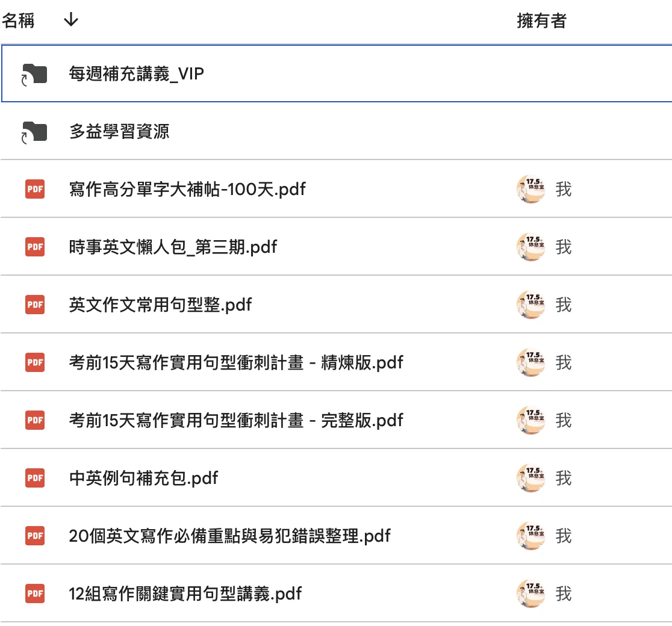This screenshot has width=672, height=626.
Task: Click the 每週補充講義_VIP shortcut folder icon
Action: (34, 75)
